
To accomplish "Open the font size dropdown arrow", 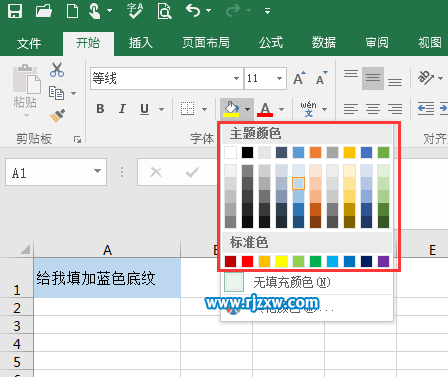I will [x=279, y=79].
